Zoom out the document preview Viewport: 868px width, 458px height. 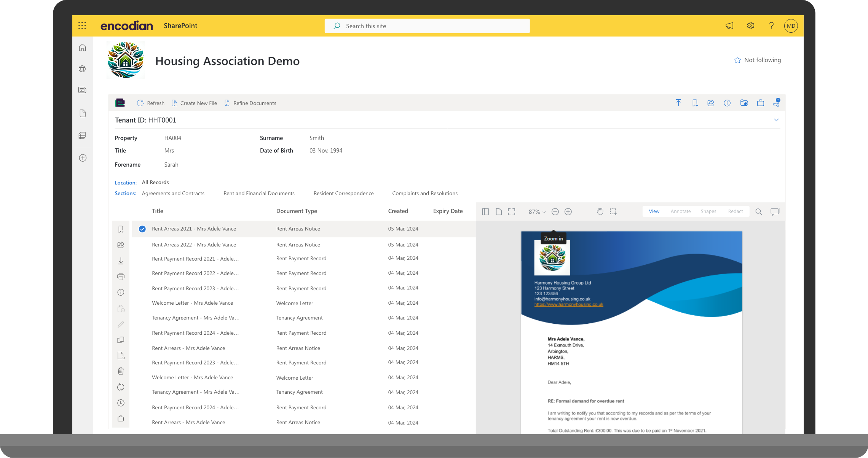pyautogui.click(x=555, y=212)
